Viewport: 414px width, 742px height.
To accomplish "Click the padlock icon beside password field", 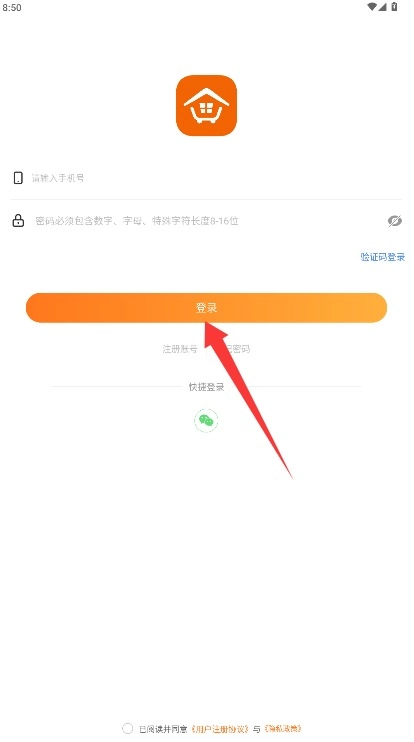I will (x=18, y=221).
